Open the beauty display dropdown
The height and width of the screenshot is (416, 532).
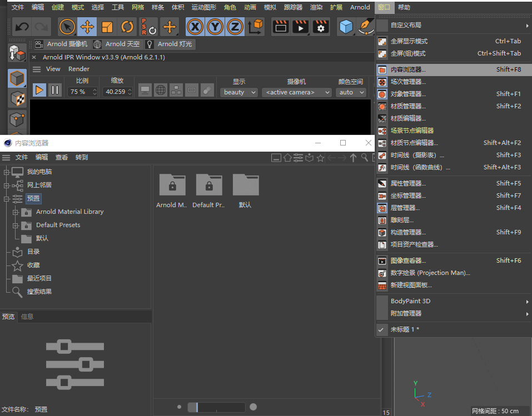(x=239, y=92)
